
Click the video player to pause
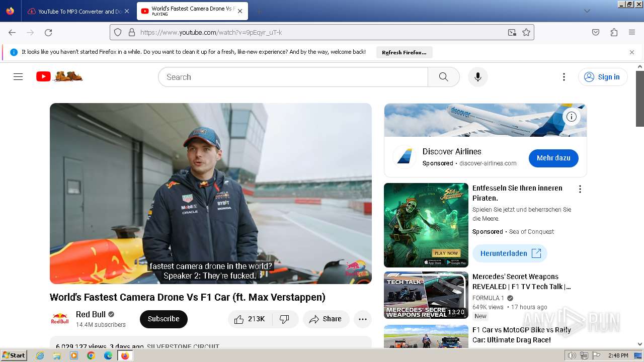[x=211, y=194]
